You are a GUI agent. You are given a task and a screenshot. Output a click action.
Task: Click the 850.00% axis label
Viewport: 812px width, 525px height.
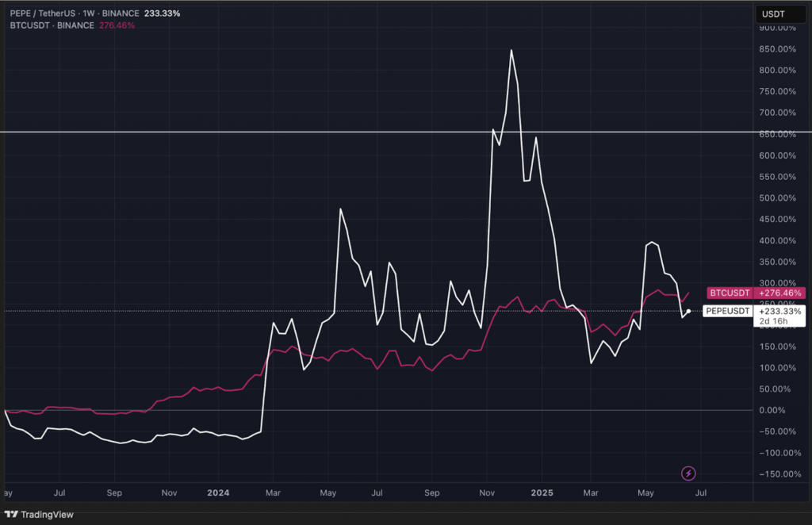coord(777,49)
